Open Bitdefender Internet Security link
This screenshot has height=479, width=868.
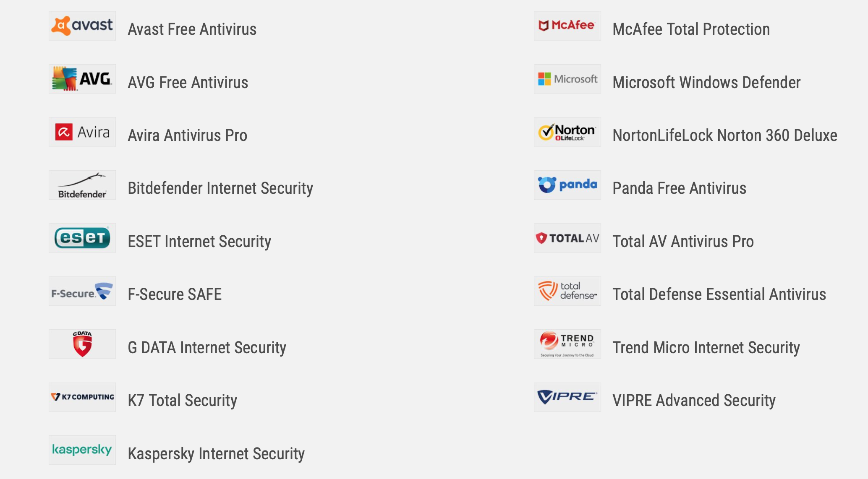[x=220, y=188]
